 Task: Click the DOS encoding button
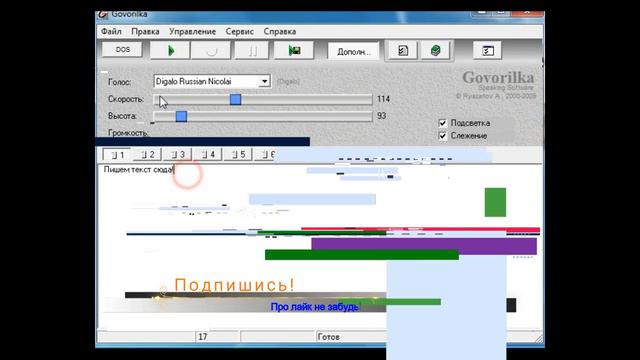122,50
